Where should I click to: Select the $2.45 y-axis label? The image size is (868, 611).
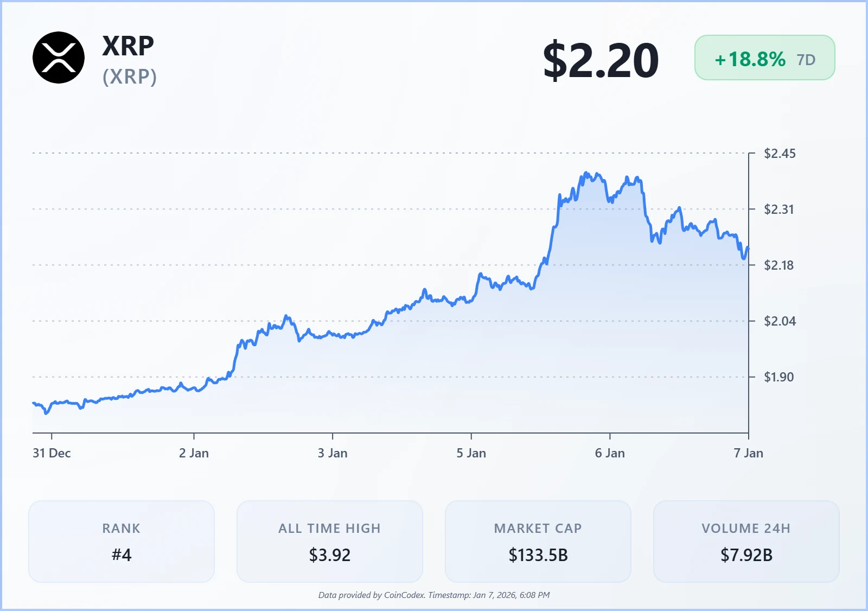(780, 154)
